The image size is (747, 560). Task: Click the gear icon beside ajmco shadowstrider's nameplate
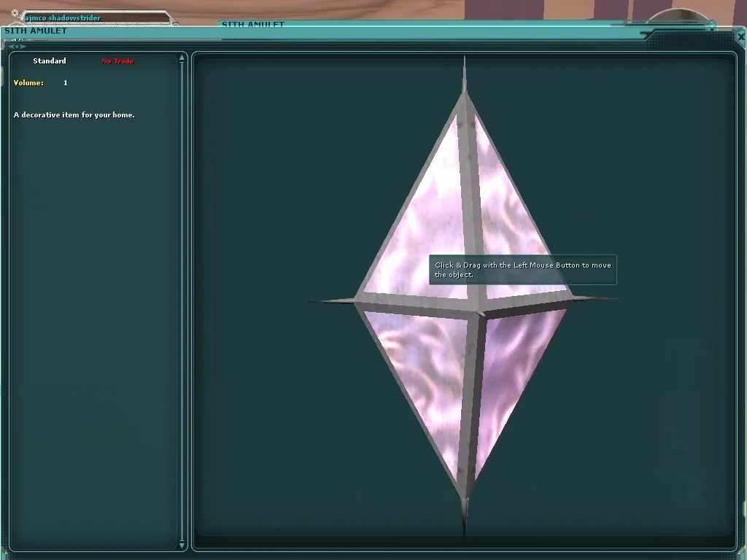[x=15, y=12]
